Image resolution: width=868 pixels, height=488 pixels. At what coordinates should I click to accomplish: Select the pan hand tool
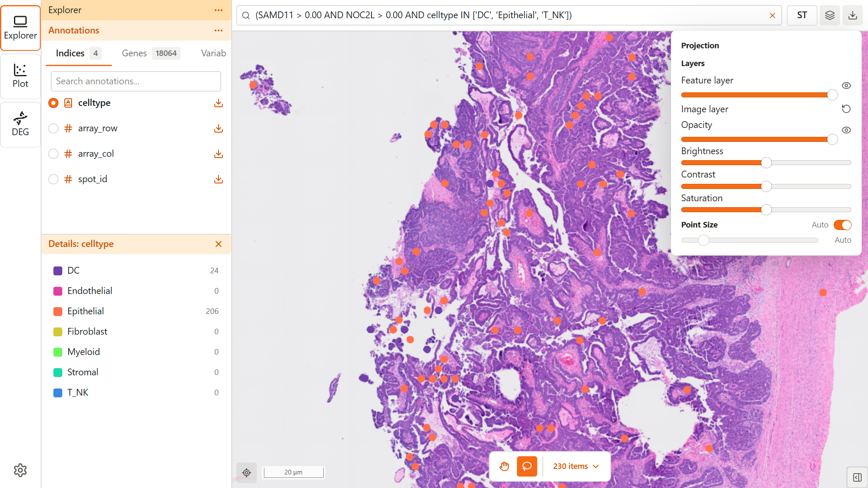(504, 466)
